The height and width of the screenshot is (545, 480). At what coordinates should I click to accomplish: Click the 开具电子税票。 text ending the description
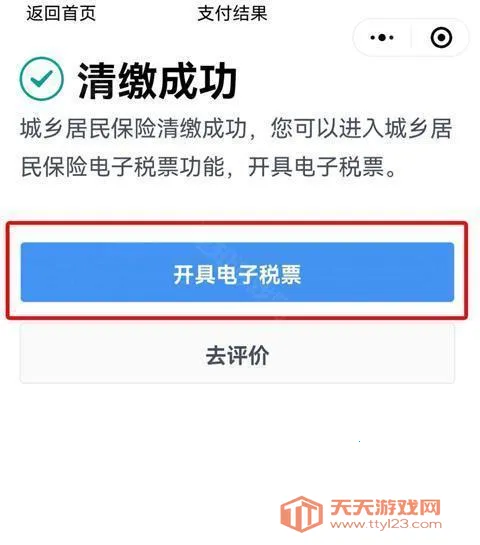[x=322, y=167]
